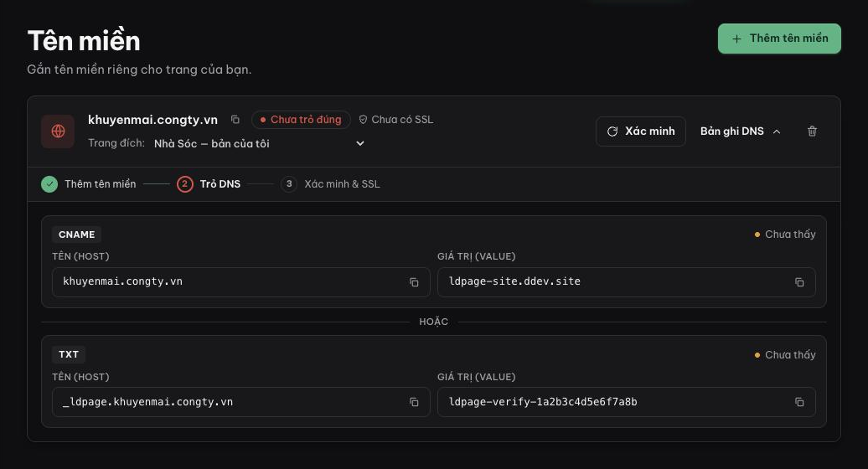
Task: Click the step number 2 circle
Action: pos(185,184)
